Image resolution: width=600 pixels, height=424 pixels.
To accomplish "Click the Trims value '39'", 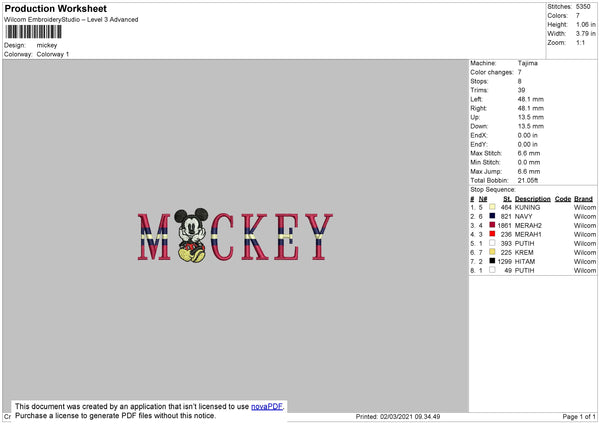I will [x=521, y=90].
